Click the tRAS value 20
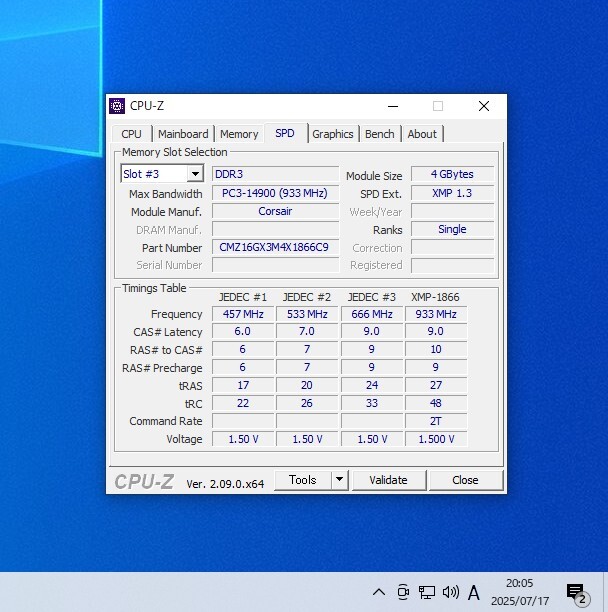This screenshot has width=608, height=612. pyautogui.click(x=307, y=385)
